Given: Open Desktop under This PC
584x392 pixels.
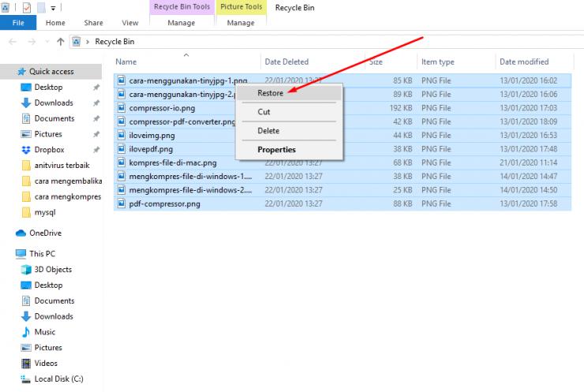Looking at the screenshot, I should (x=48, y=286).
